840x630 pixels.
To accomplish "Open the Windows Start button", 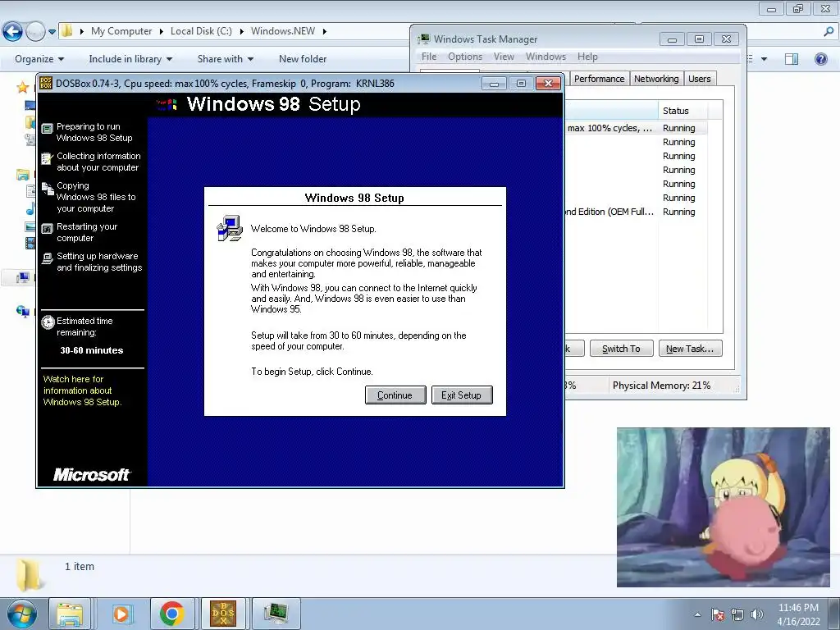I will (x=21, y=614).
